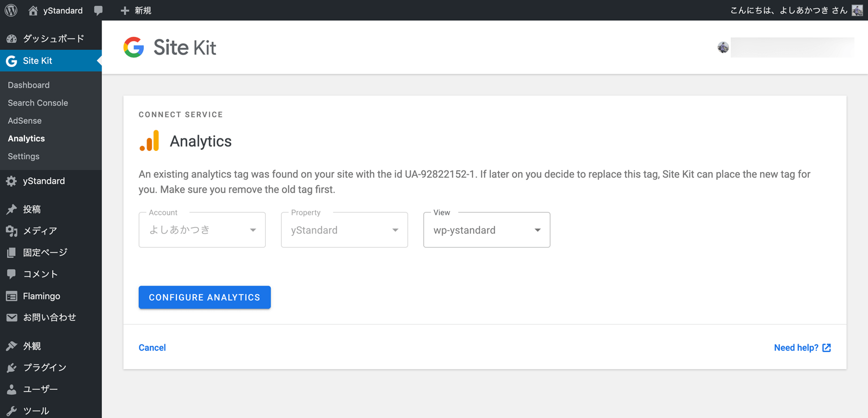Click the Analytics bar chart icon
Screen dimensions: 868x418
149,141
